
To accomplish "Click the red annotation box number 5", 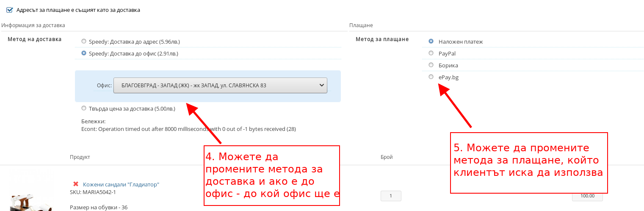I will pos(528,163).
